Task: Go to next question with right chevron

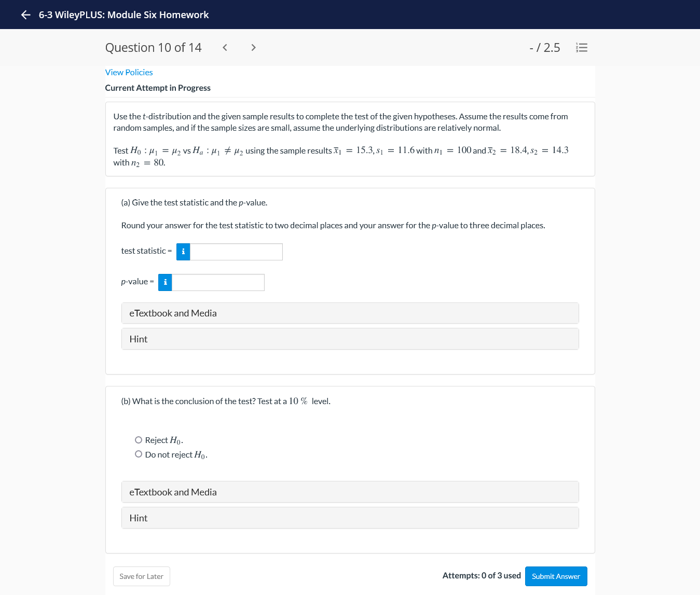Action: coord(253,47)
